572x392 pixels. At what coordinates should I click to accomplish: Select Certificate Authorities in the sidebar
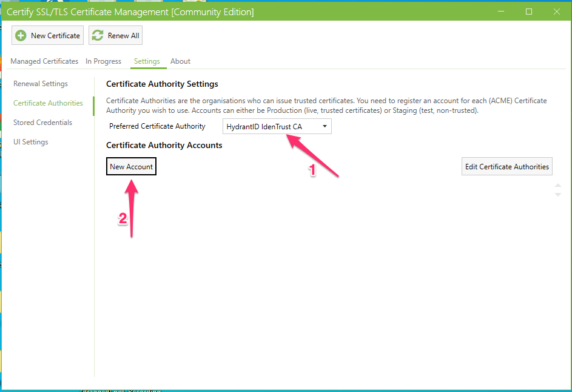coord(48,103)
